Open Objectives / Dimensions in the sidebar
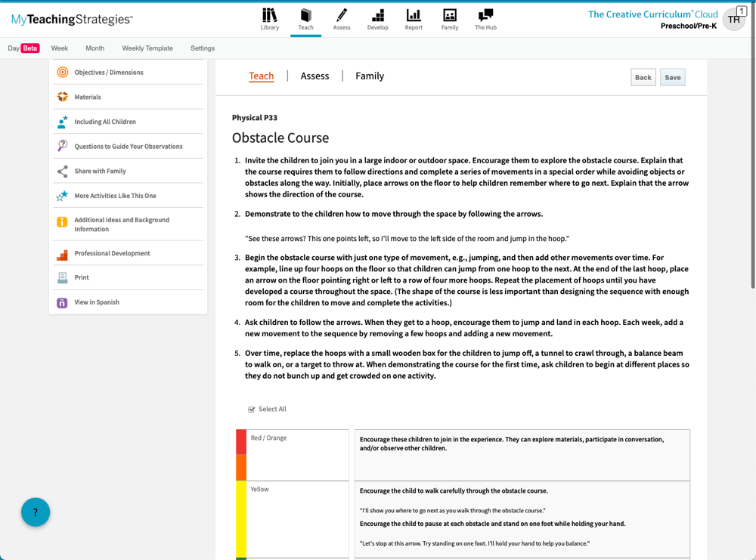The width and height of the screenshot is (756, 560). point(109,73)
